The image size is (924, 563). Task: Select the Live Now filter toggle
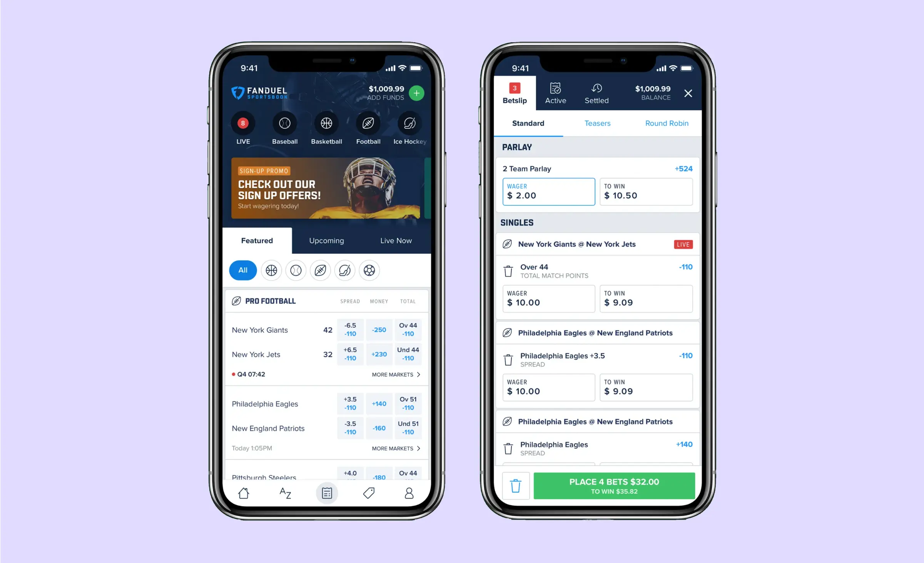394,240
